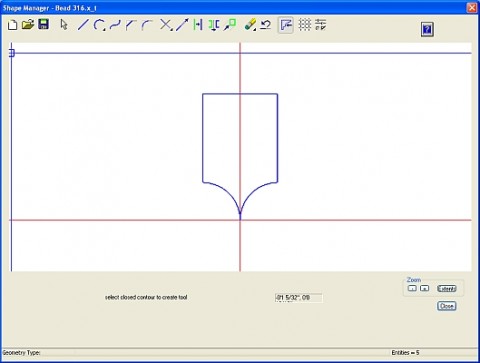The height and width of the screenshot is (363, 480).
Task: Open the Help icon
Action: [427, 29]
